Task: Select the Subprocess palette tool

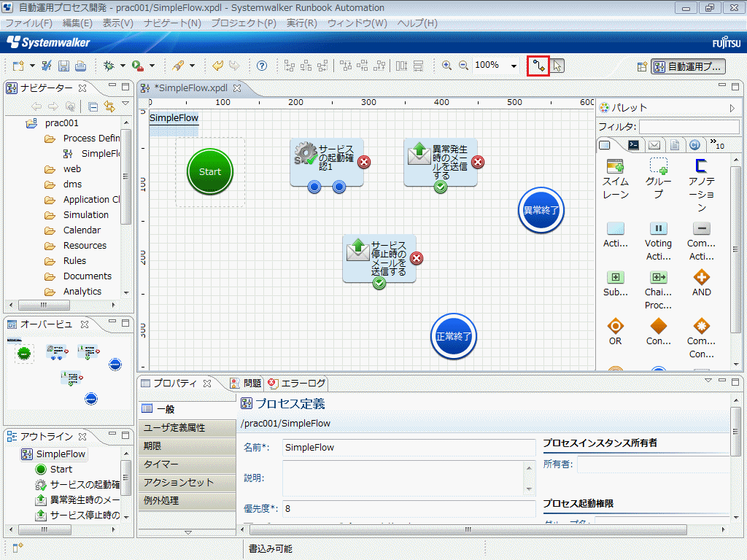Action: tap(616, 284)
